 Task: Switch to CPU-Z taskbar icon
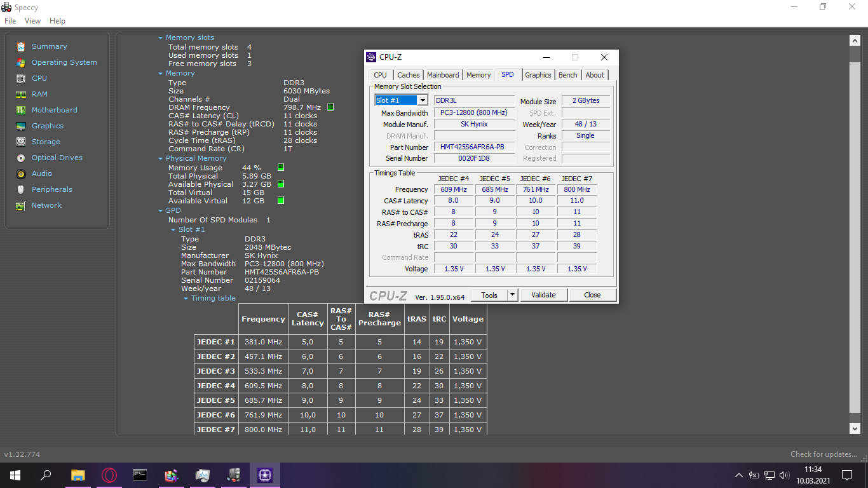(264, 475)
